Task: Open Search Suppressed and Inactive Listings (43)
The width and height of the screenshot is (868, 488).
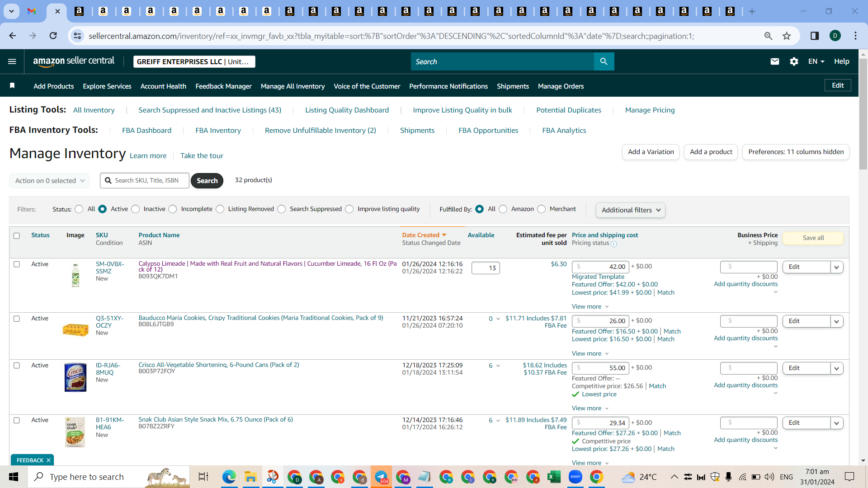Action: click(210, 110)
